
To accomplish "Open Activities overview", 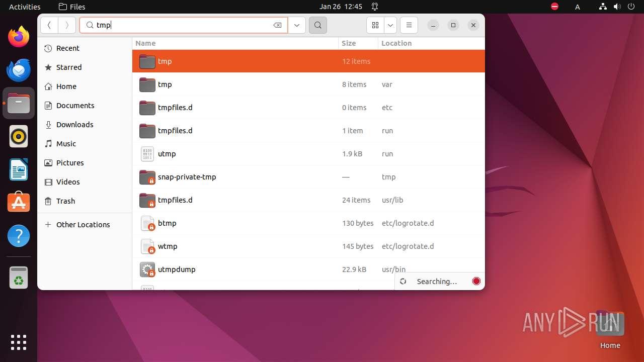I will [25, 7].
